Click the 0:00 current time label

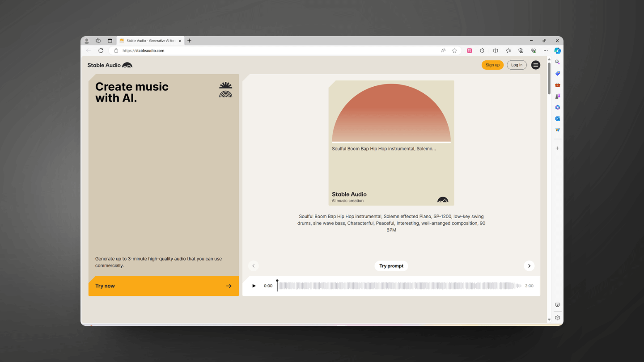tap(268, 286)
